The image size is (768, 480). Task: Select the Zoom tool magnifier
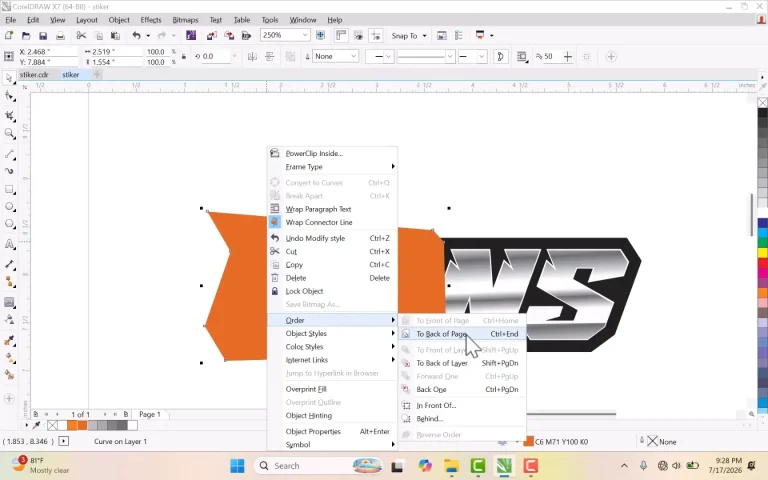(x=9, y=133)
